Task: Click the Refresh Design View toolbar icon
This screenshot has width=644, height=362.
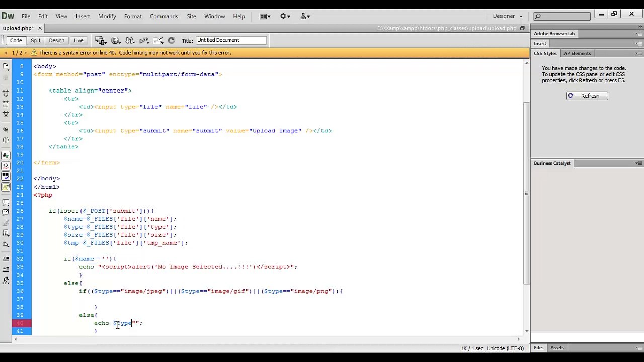Action: click(x=171, y=40)
